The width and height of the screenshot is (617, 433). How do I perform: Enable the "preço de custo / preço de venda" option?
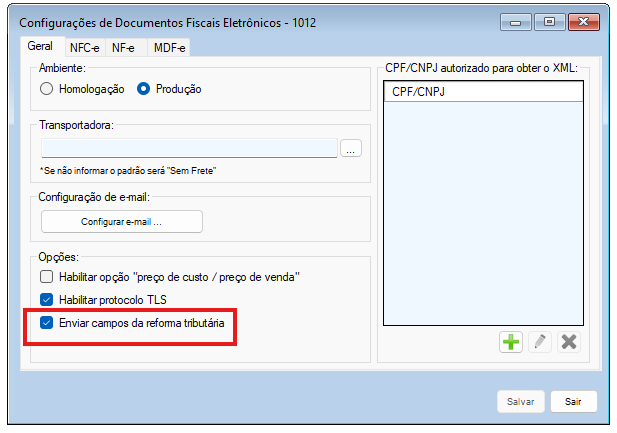pos(46,276)
